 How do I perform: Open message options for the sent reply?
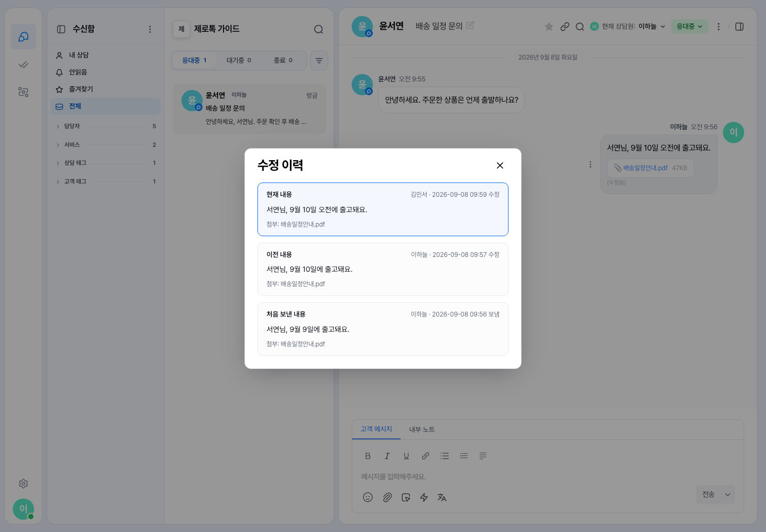(590, 165)
